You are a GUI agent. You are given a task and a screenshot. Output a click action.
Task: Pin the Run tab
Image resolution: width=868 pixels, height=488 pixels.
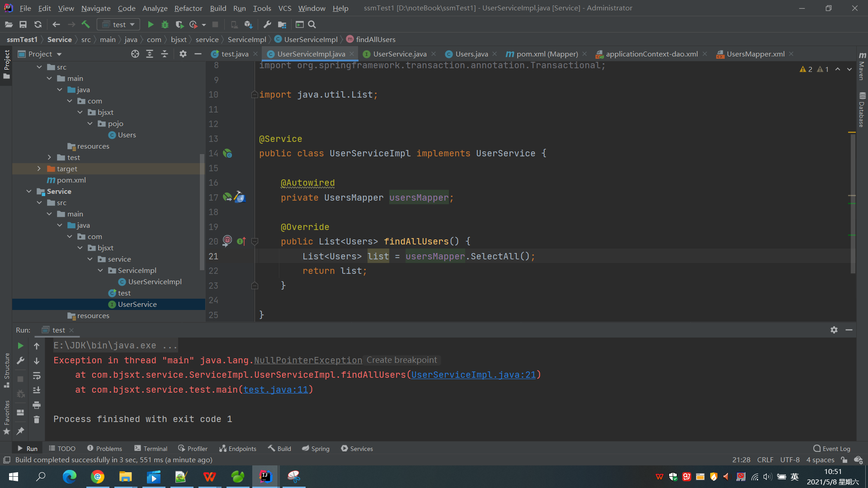[20, 431]
